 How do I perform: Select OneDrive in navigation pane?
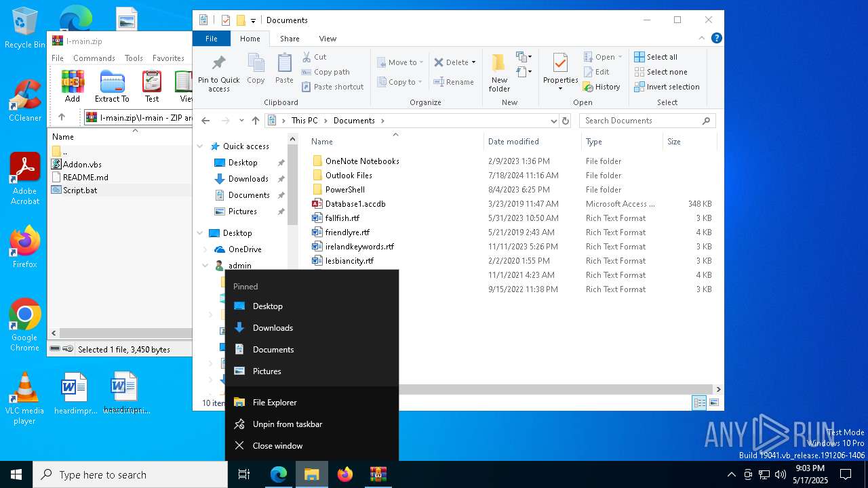pyautogui.click(x=245, y=249)
